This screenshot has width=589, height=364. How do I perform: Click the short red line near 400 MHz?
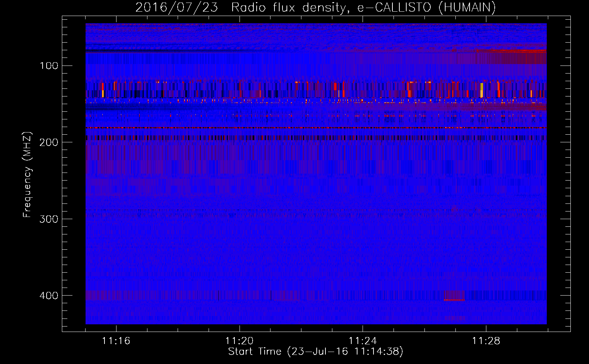click(454, 300)
